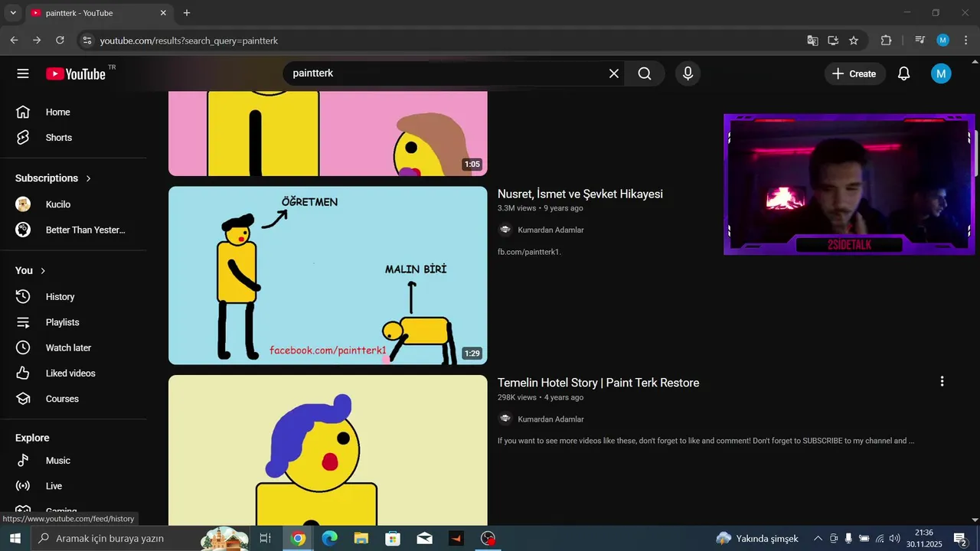
Task: Submit the search with the magnifier icon
Action: [645, 73]
